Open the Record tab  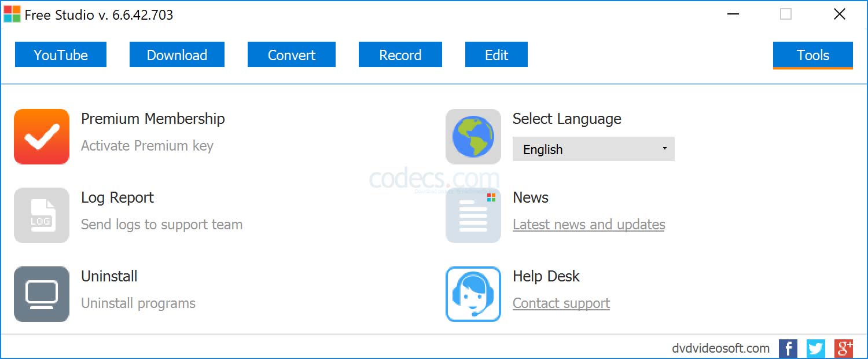pos(400,54)
